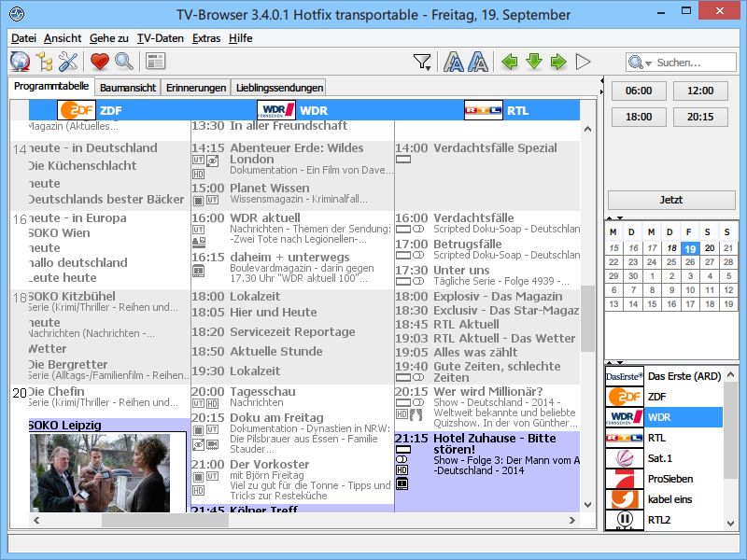
Task: Click the SOKO Leipzig program thumbnail
Action: (100, 472)
